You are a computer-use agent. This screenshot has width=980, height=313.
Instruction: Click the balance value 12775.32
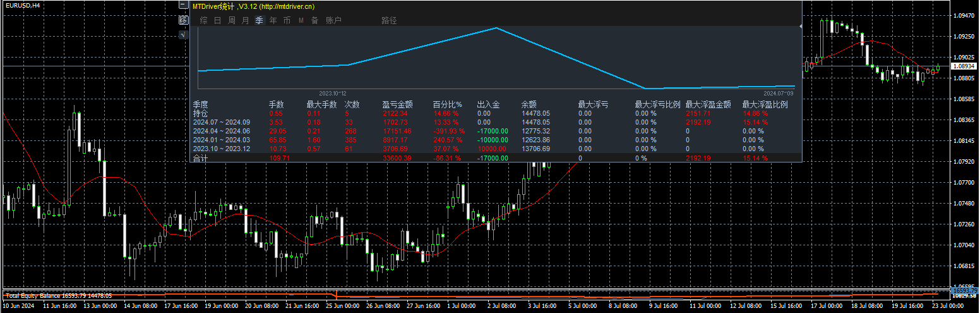tap(535, 131)
